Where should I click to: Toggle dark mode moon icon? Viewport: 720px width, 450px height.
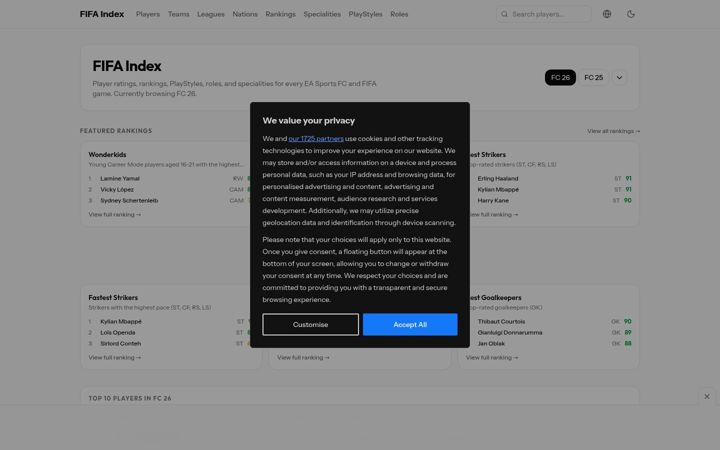[631, 14]
